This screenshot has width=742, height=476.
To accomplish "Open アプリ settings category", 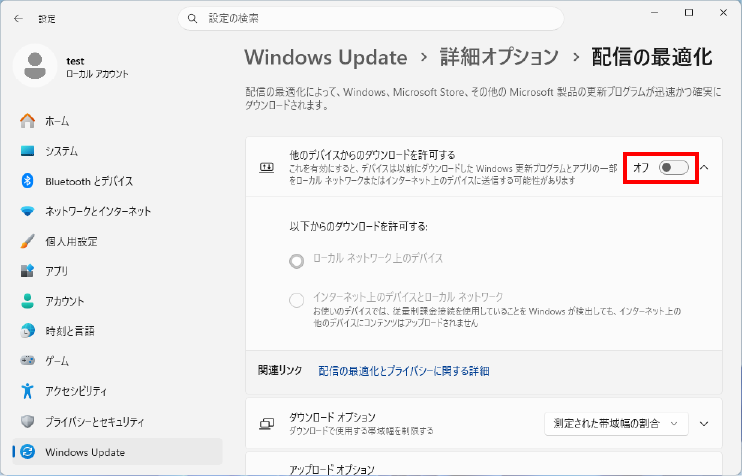I will point(117,271).
